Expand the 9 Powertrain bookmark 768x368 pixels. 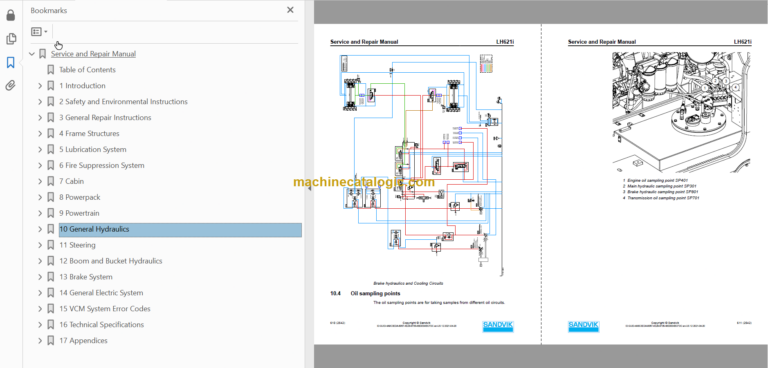click(40, 213)
